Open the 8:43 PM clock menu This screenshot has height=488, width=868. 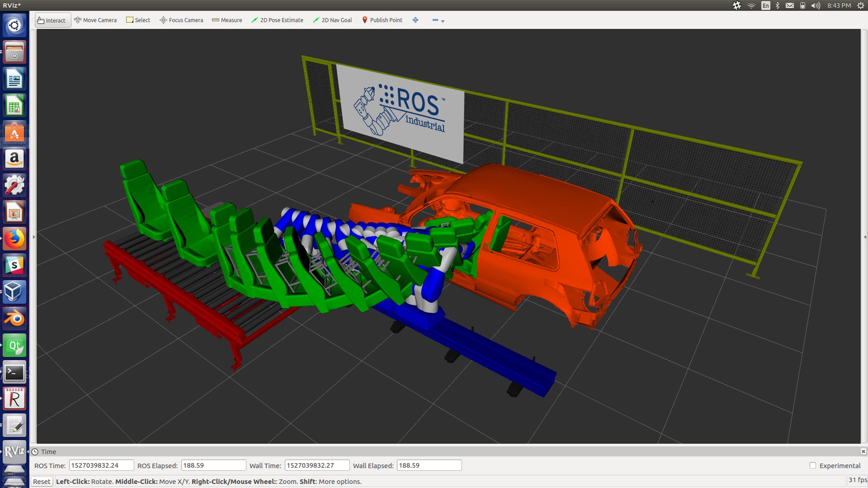click(x=839, y=5)
